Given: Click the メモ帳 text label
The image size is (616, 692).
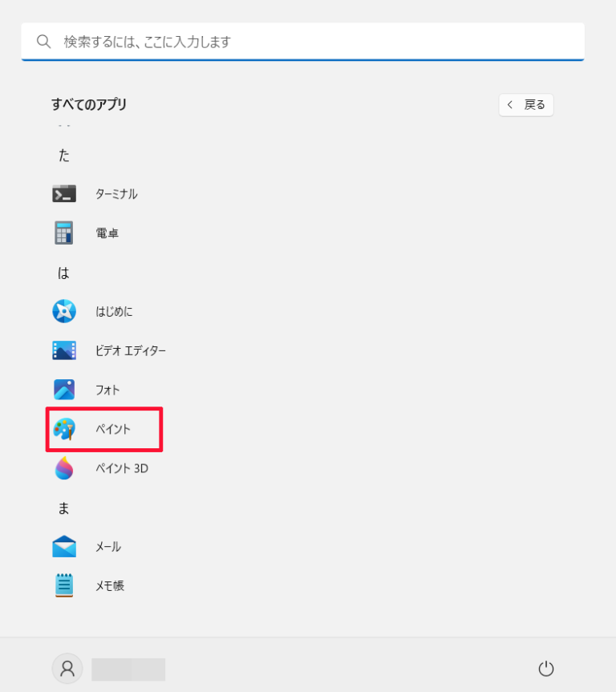Looking at the screenshot, I should click(110, 585).
